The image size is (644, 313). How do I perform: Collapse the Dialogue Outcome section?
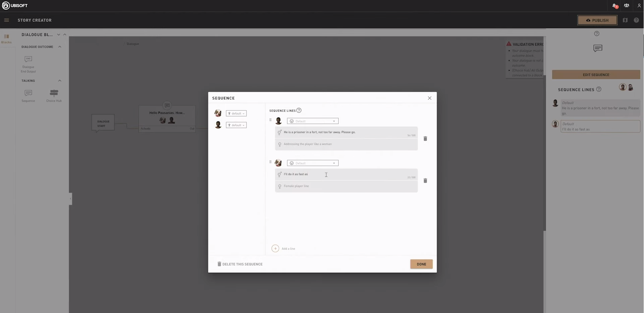(60, 47)
